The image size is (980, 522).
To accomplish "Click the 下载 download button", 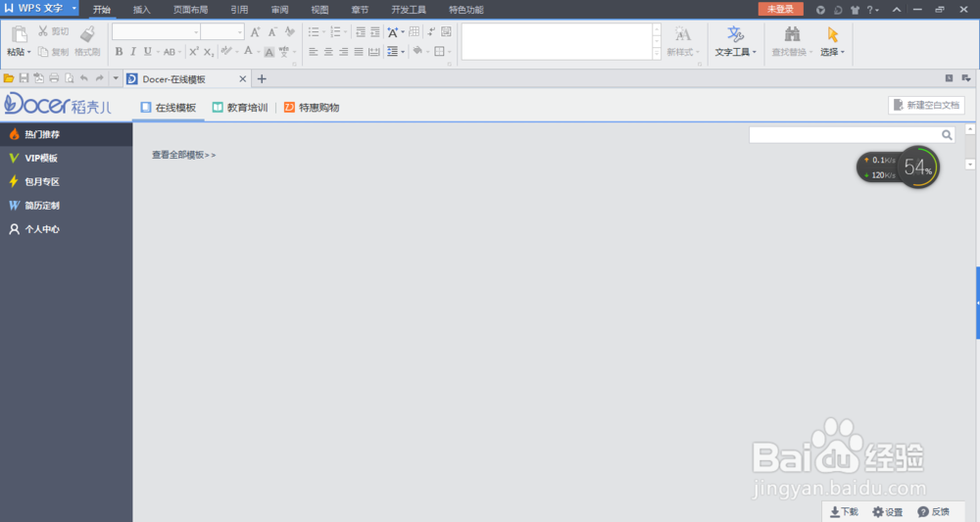I will 844,511.
